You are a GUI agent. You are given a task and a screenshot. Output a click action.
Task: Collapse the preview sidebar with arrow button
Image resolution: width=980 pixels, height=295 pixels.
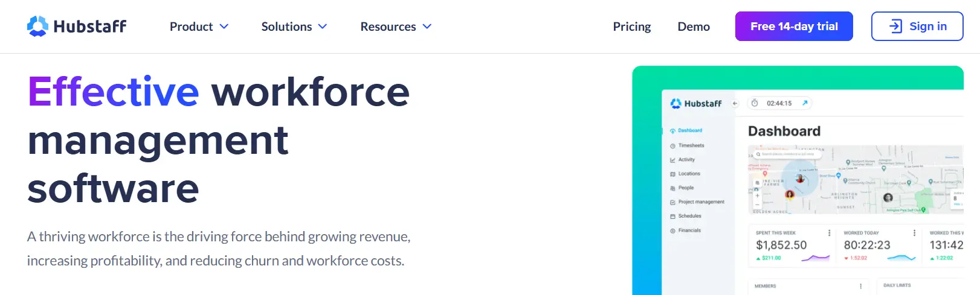tap(735, 103)
